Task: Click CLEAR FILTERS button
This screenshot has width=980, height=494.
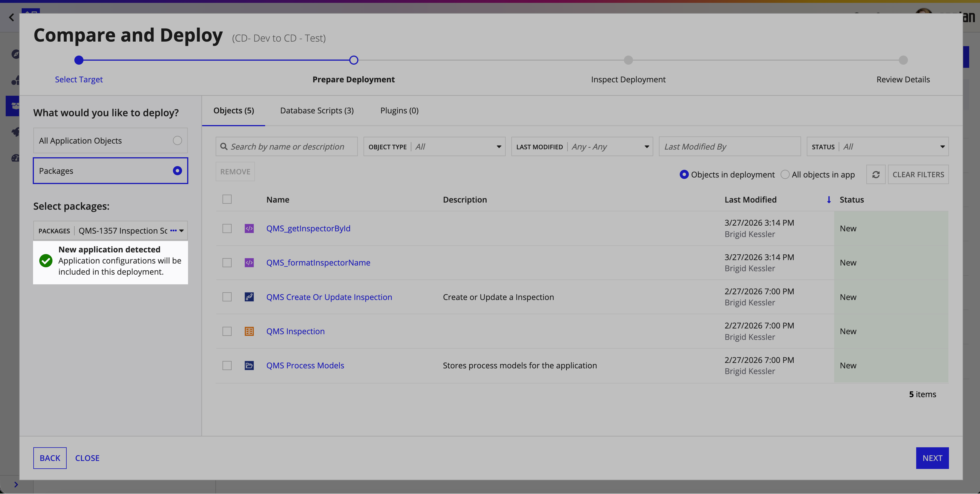Action: coord(918,174)
